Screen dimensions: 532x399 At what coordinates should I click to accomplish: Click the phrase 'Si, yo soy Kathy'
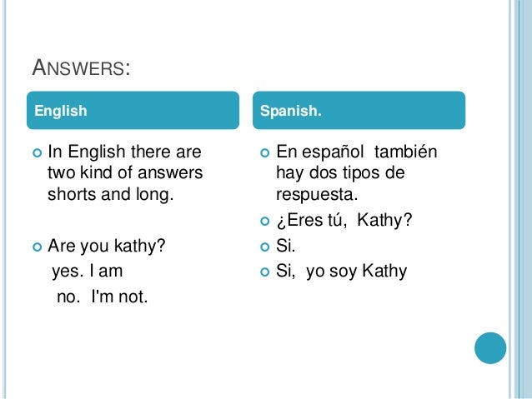[x=341, y=272]
